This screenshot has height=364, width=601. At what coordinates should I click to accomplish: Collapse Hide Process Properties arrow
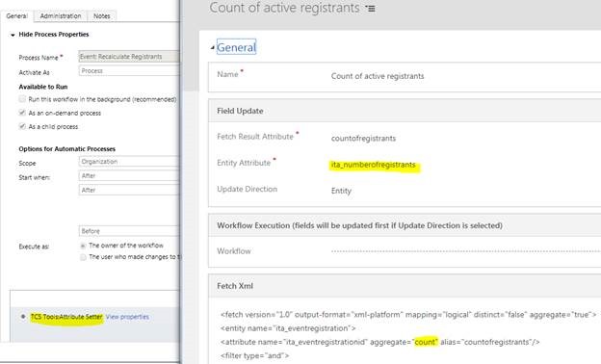[13, 35]
